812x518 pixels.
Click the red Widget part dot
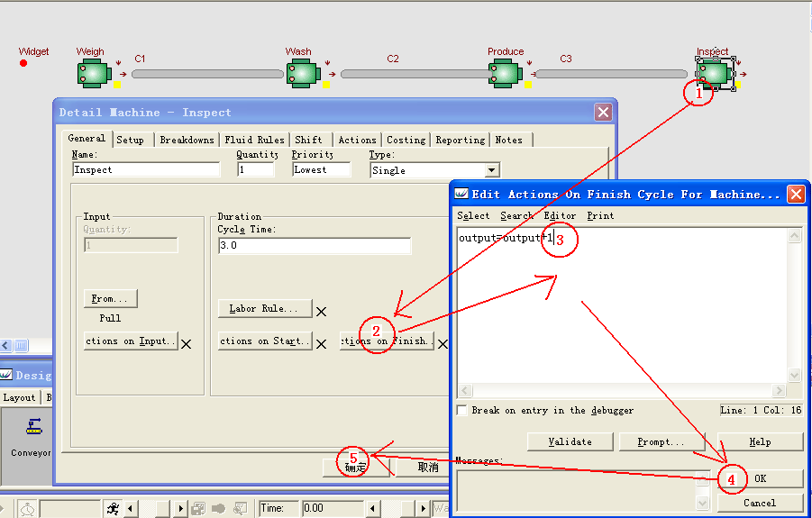click(x=23, y=63)
